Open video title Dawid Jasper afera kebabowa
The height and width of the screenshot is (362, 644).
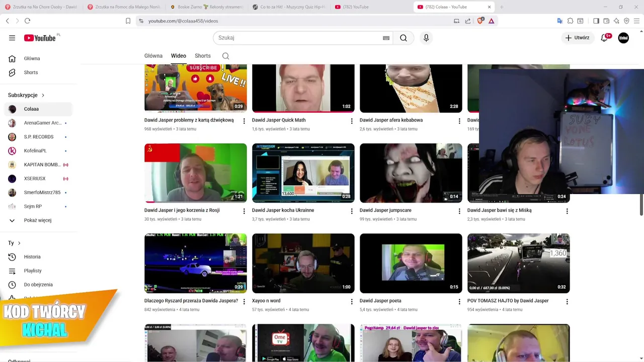pyautogui.click(x=391, y=120)
